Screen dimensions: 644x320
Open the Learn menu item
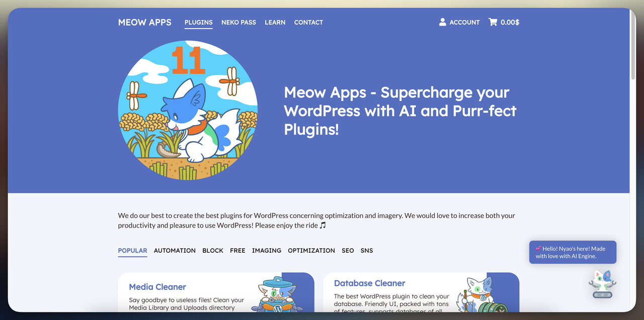[275, 22]
